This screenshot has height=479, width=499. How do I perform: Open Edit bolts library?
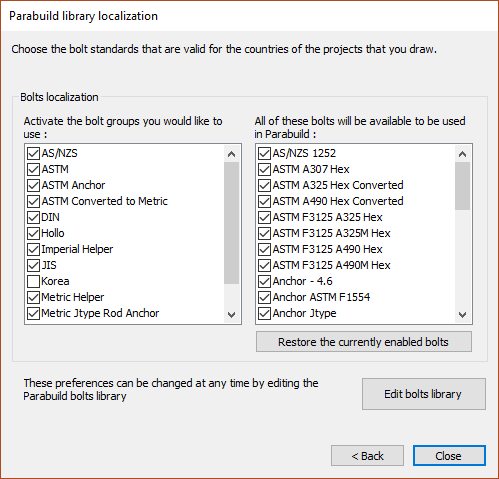(x=424, y=394)
